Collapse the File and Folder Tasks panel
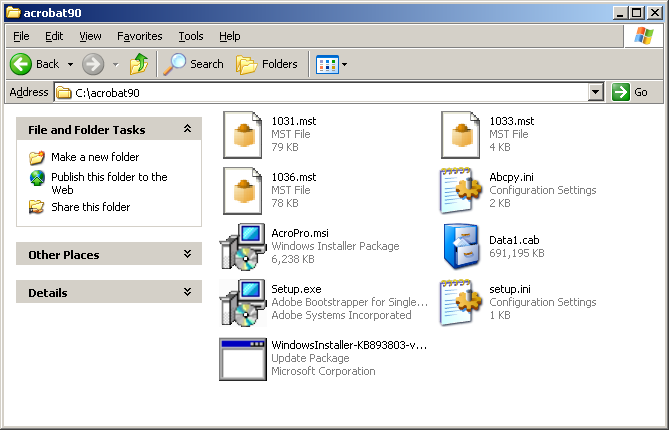This screenshot has height=430, width=669. click(187, 129)
